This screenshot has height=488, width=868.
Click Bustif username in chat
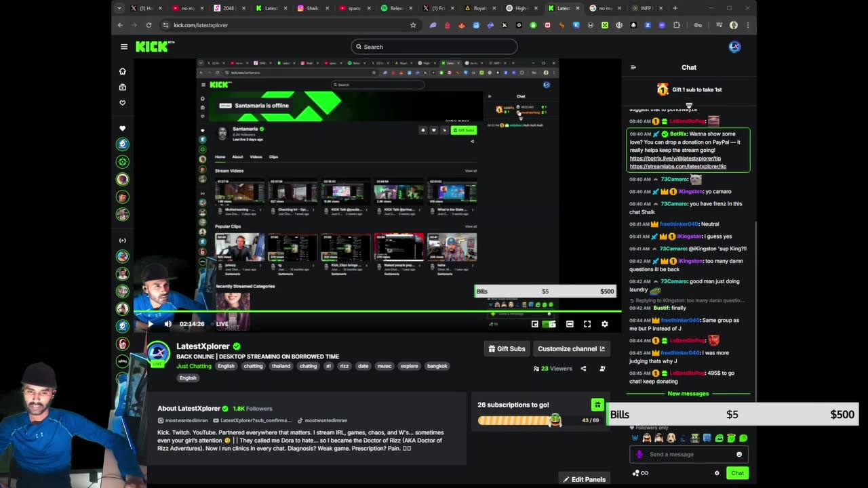pos(661,308)
